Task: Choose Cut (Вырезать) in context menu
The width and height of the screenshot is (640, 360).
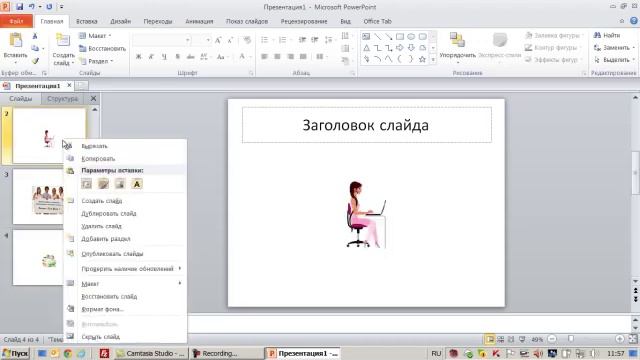Action: [x=125, y=146]
